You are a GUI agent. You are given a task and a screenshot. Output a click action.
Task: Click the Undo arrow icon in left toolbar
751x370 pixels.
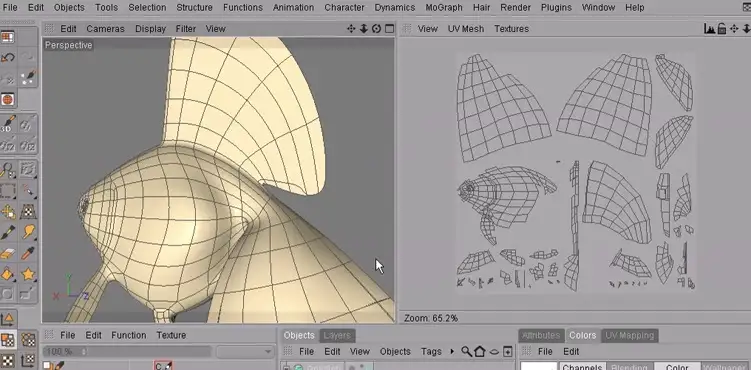coord(8,58)
